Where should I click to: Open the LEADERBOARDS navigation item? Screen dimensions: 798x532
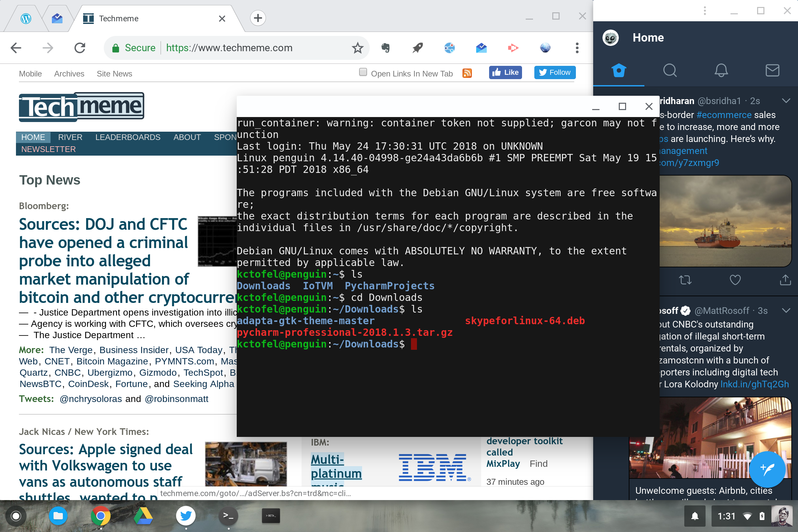(x=128, y=137)
